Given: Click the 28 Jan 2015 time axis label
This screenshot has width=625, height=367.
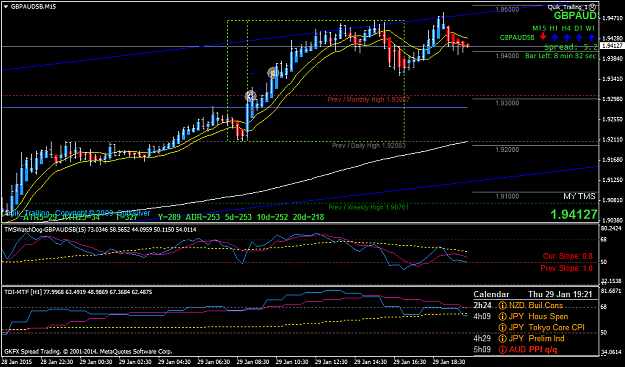Looking at the screenshot, I should tap(18, 362).
